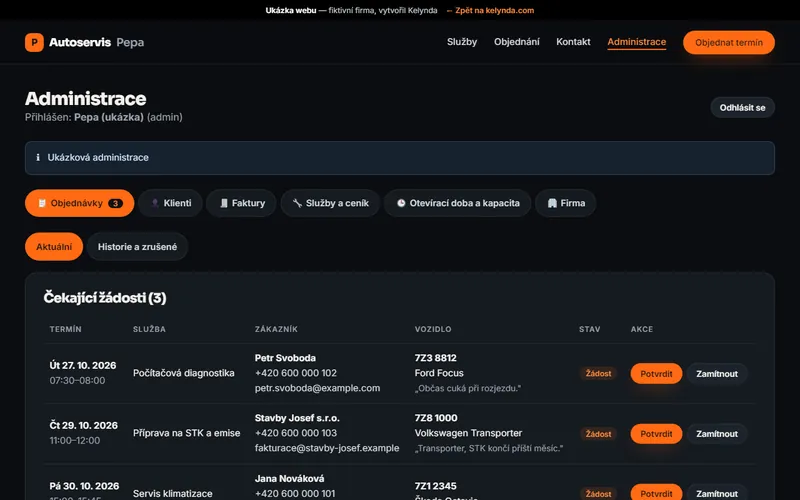This screenshot has height=500, width=800.
Task: Click the wrench icon on Služby a ceník
Action: click(x=297, y=203)
